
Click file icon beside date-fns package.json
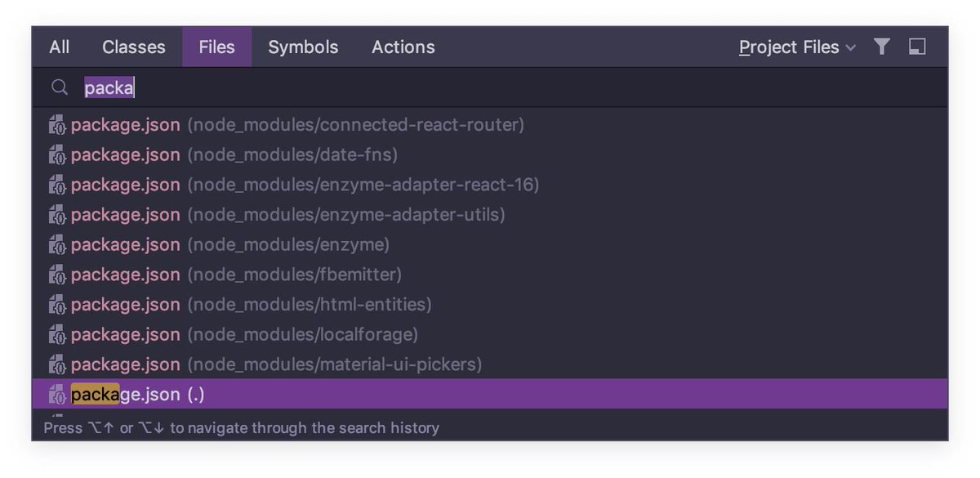(x=57, y=155)
